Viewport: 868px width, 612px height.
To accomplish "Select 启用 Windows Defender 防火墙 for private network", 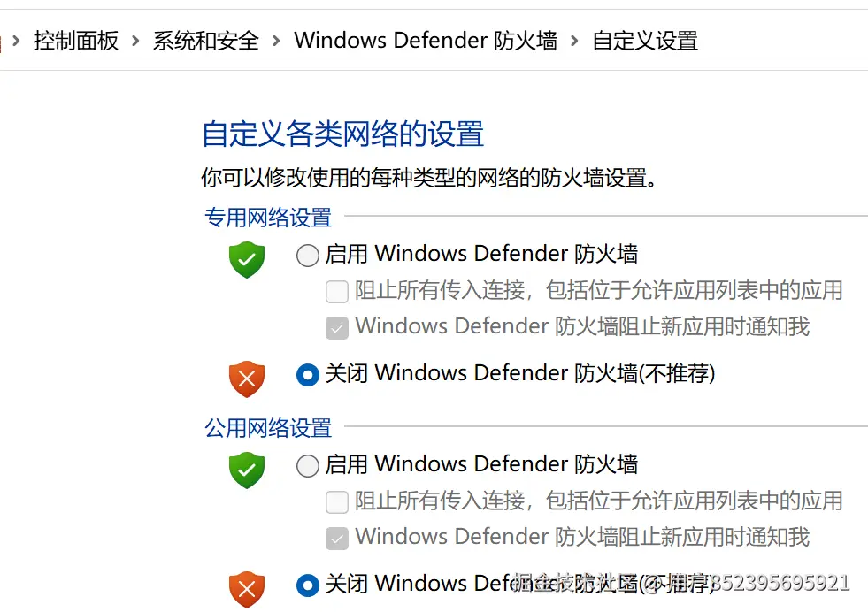I will (x=307, y=256).
